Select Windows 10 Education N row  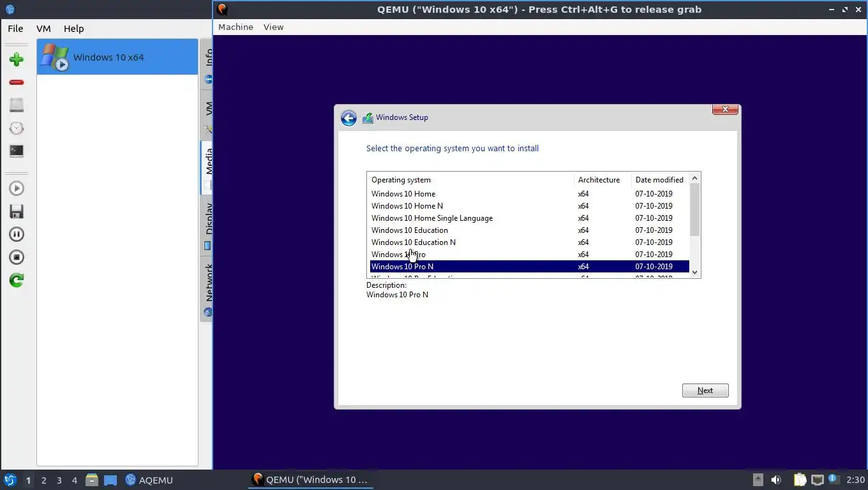[x=530, y=242]
